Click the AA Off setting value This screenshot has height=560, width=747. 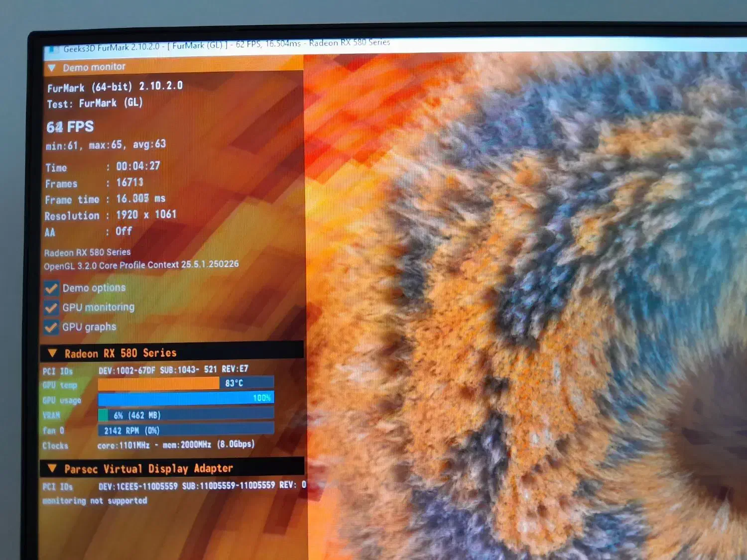click(124, 231)
